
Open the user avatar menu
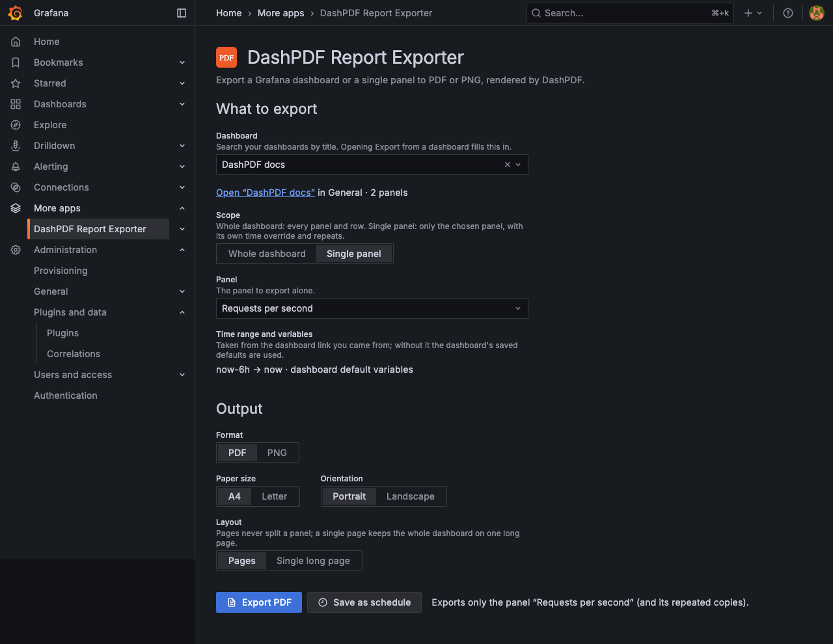pos(817,13)
